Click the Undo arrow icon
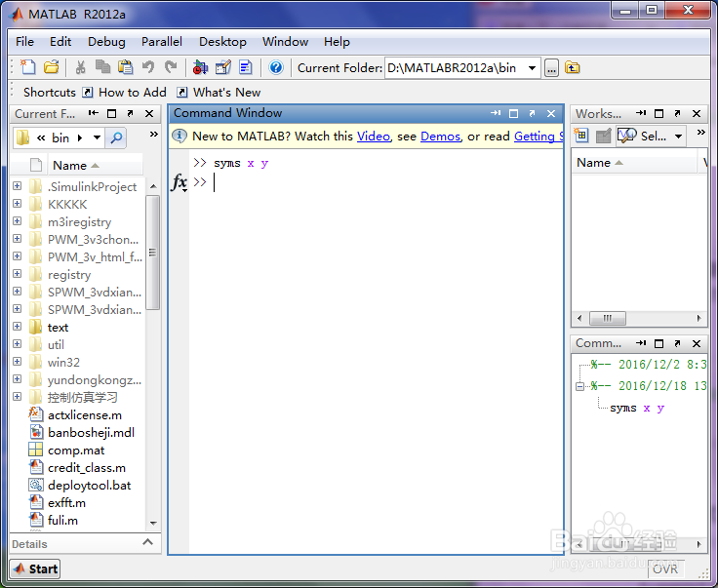 (x=148, y=67)
